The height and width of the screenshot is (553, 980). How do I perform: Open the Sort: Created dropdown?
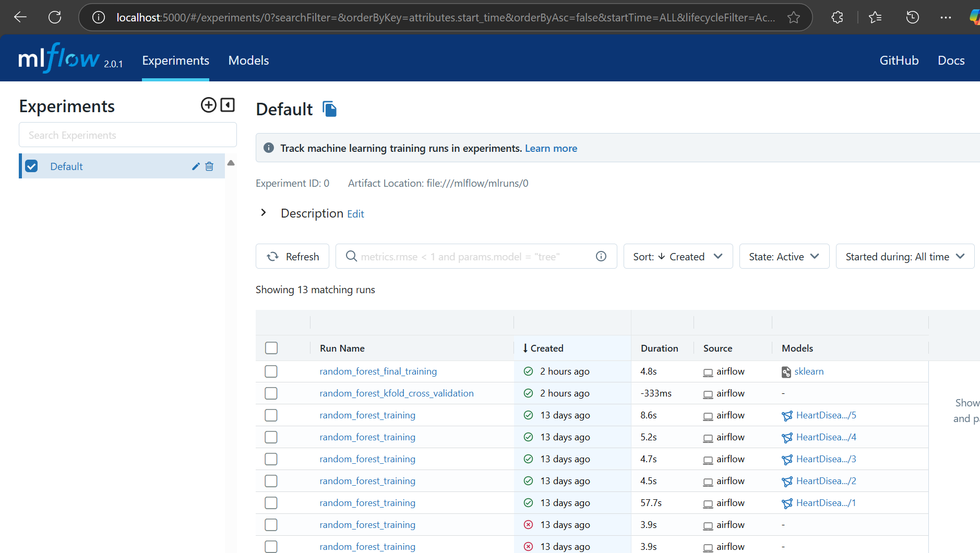(x=678, y=256)
